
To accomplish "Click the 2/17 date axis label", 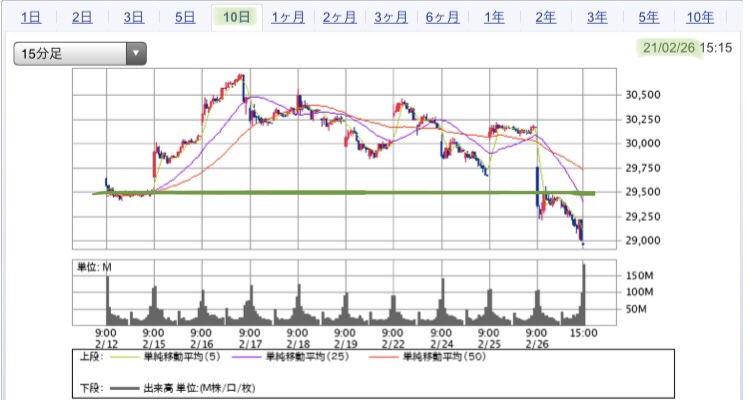I will [x=250, y=344].
